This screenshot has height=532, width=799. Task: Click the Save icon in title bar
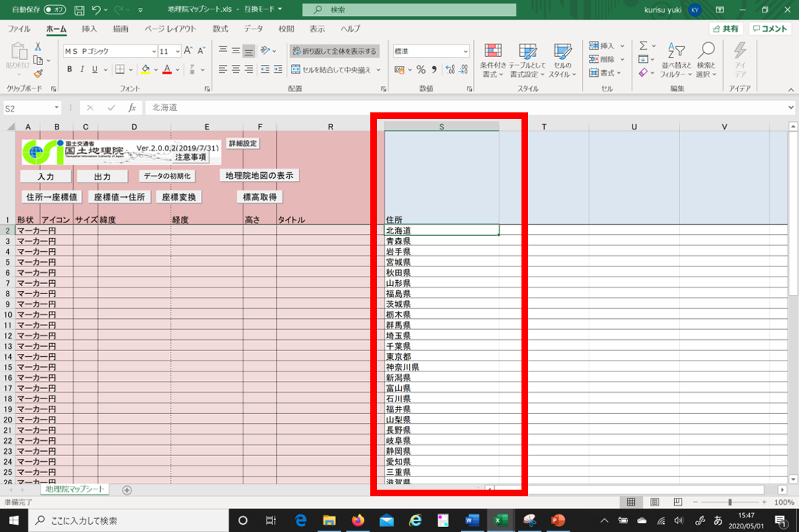pyautogui.click(x=79, y=9)
